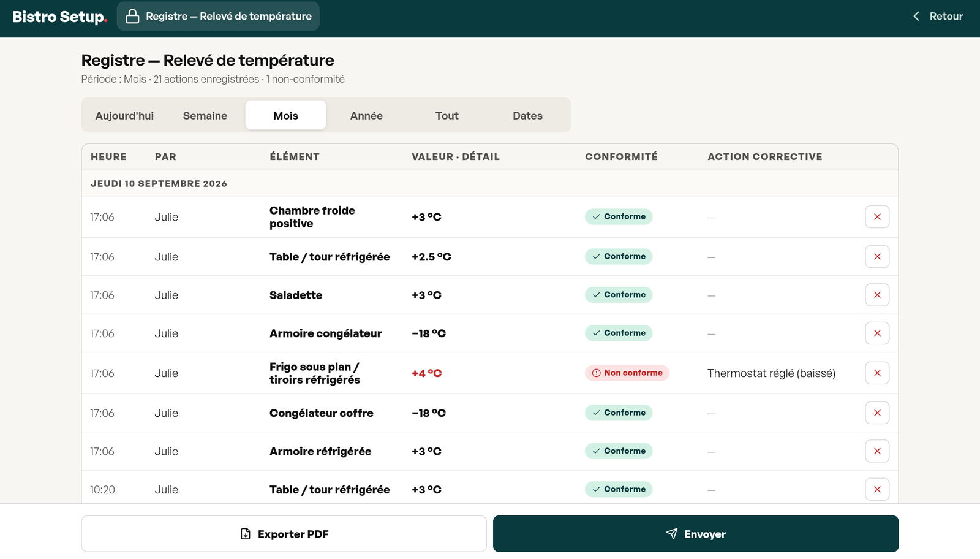
Task: Click the red +4 °C value
Action: (x=426, y=373)
